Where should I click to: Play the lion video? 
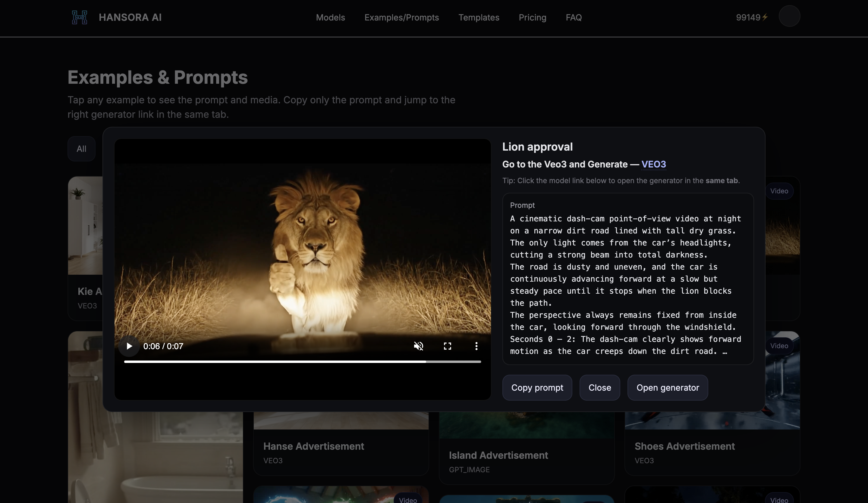[x=129, y=346]
